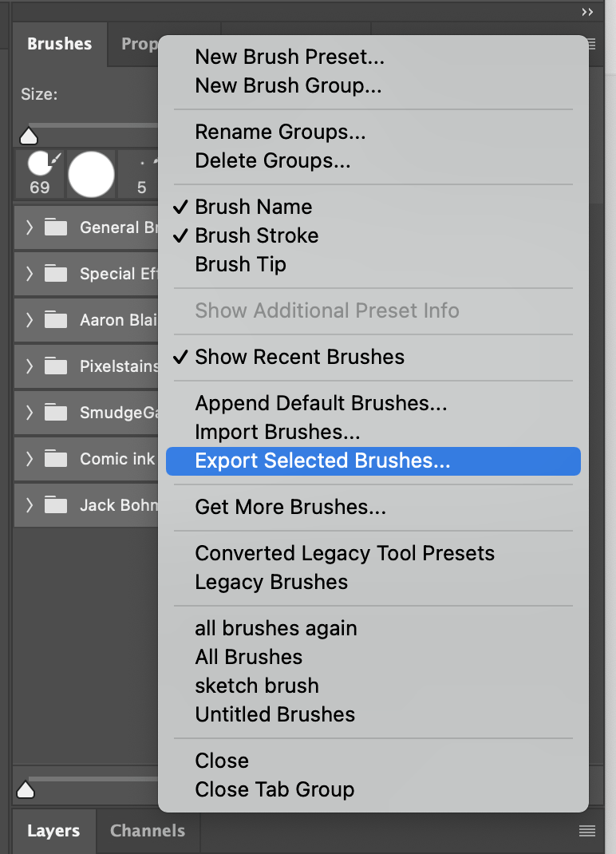Expand the Aaron Blaise brush group
Screen dimensions: 616x854
pyautogui.click(x=29, y=320)
